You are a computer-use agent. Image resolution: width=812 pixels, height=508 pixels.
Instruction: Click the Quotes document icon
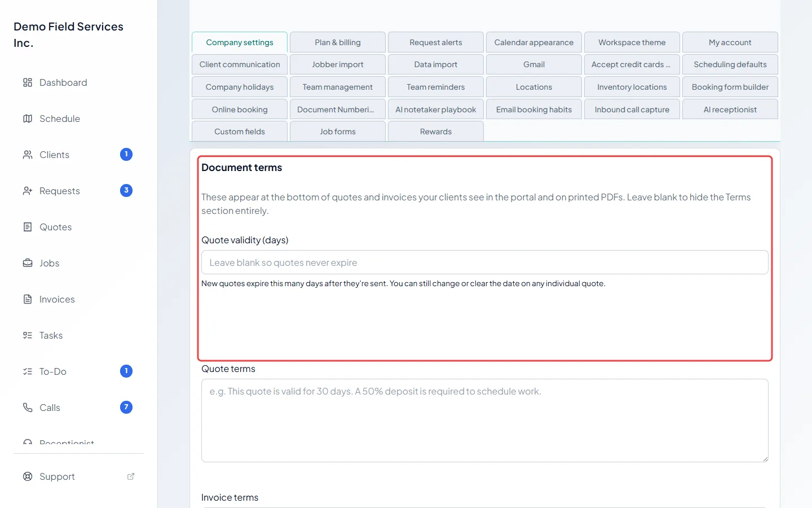28,227
